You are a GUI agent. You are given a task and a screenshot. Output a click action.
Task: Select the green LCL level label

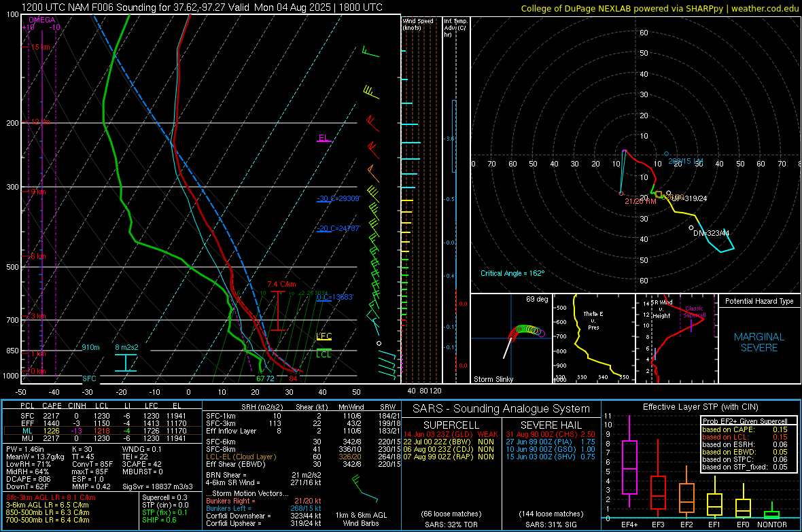coord(324,354)
